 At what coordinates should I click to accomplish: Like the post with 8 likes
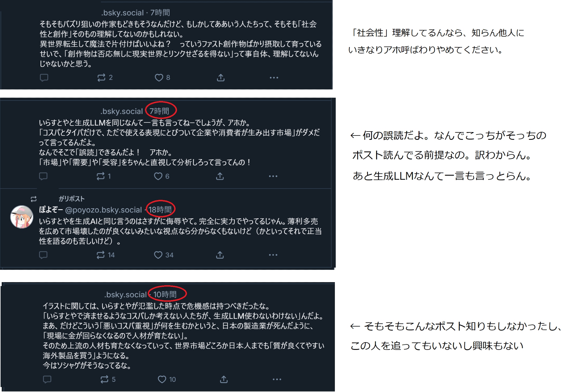click(x=159, y=77)
